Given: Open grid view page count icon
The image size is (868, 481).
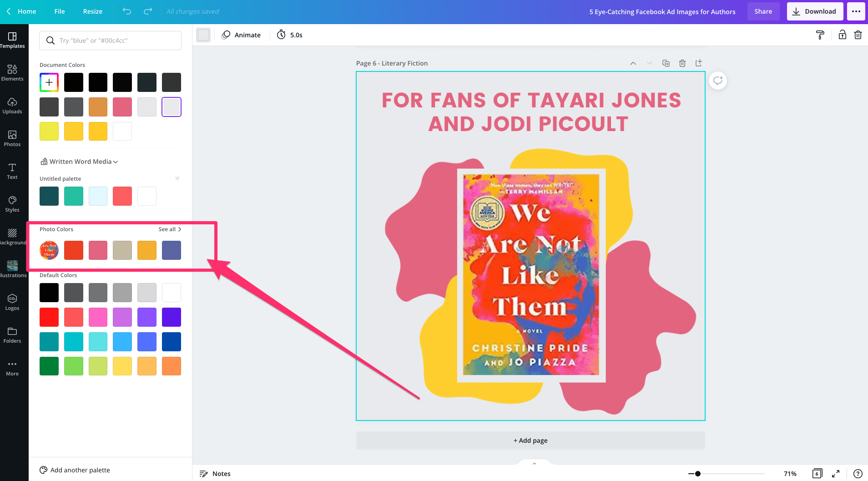Looking at the screenshot, I should (x=817, y=474).
